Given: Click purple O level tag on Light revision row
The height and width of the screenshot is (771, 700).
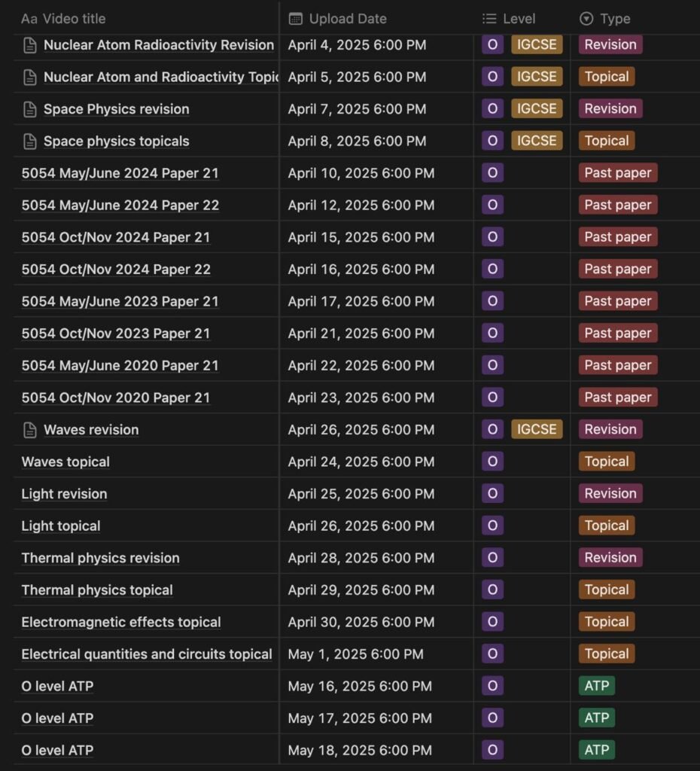Looking at the screenshot, I should 492,493.
